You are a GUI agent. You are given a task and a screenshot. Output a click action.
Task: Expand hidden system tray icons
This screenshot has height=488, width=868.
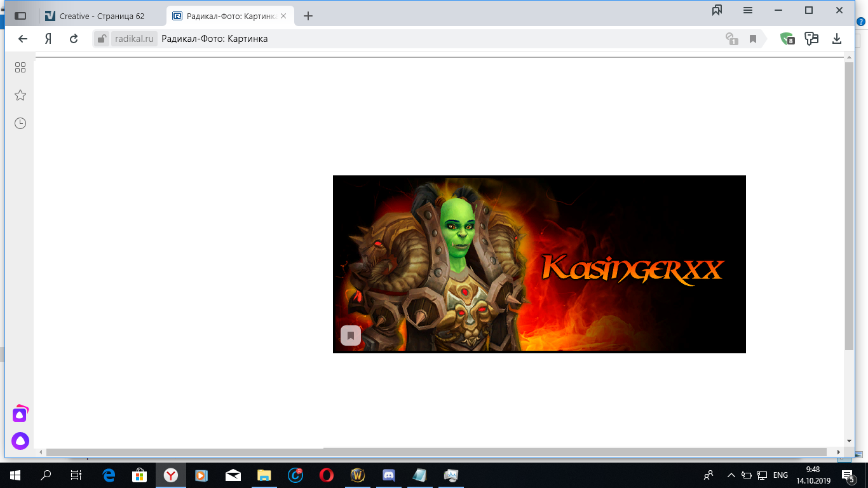pyautogui.click(x=731, y=475)
